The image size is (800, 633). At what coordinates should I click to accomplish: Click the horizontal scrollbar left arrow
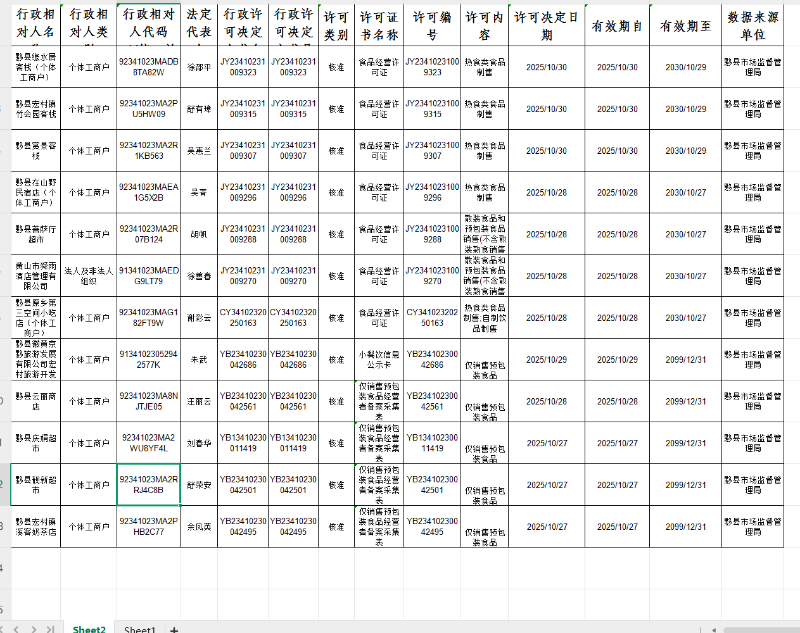[x=713, y=629]
